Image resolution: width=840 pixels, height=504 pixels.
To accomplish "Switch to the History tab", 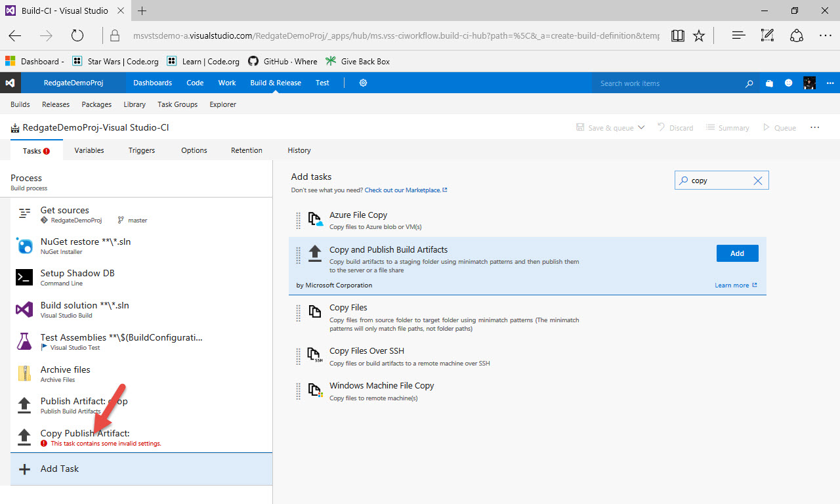I will pyautogui.click(x=299, y=150).
